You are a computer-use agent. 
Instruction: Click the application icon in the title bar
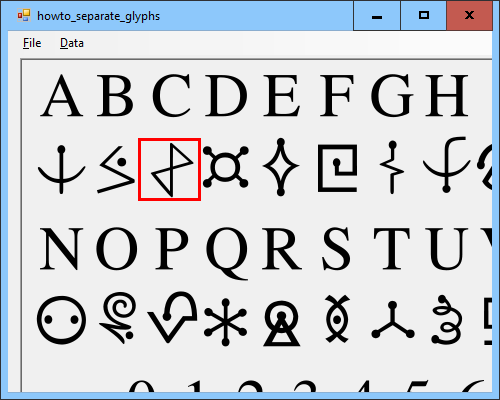pos(24,15)
